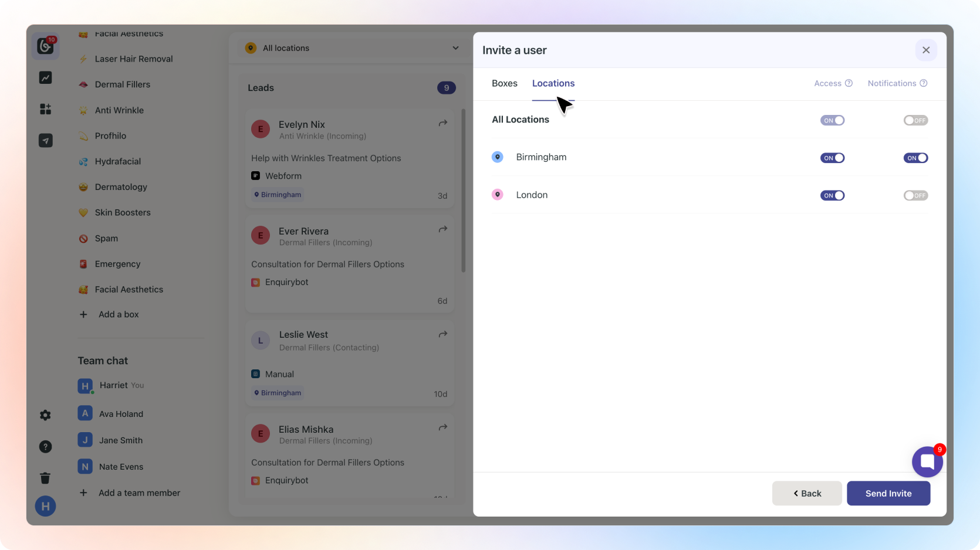This screenshot has width=980, height=550.
Task: Toggle All Locations notifications switch
Action: [915, 120]
